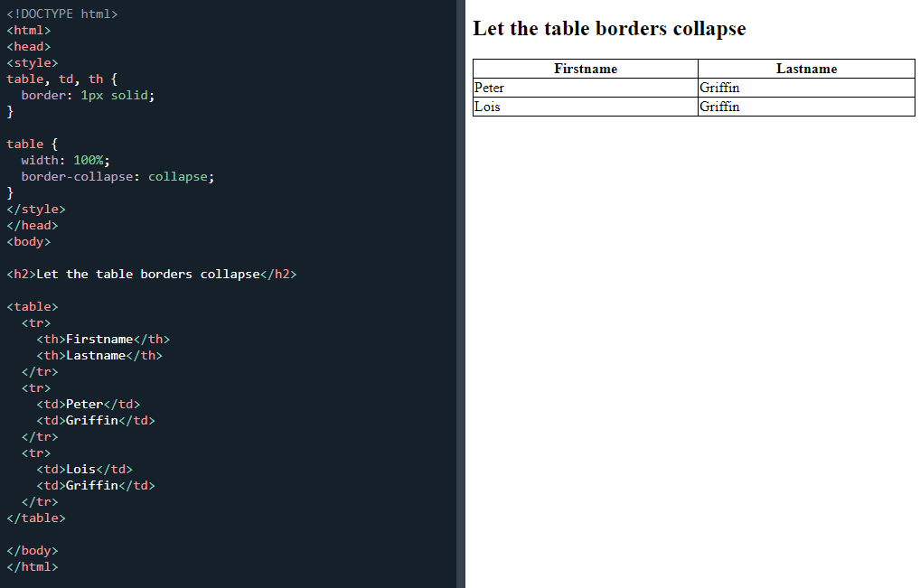
Task: Click the Lastname table header cell
Action: [x=805, y=68]
